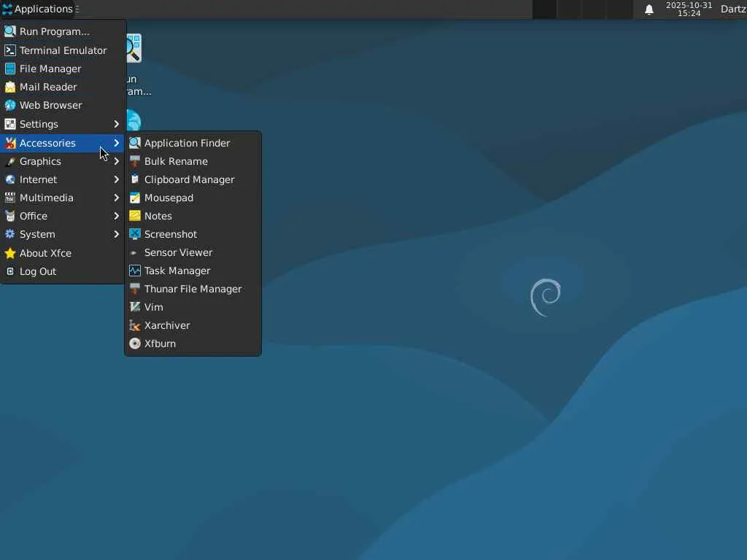Click the Mousepad notepad icon
The width and height of the screenshot is (747, 560).
point(135,198)
